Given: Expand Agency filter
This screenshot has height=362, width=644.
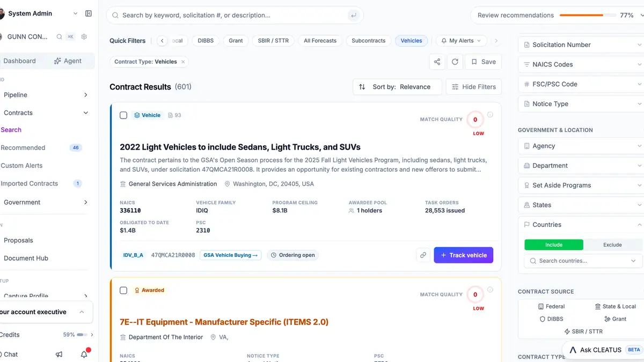Looking at the screenshot, I should click(581, 146).
